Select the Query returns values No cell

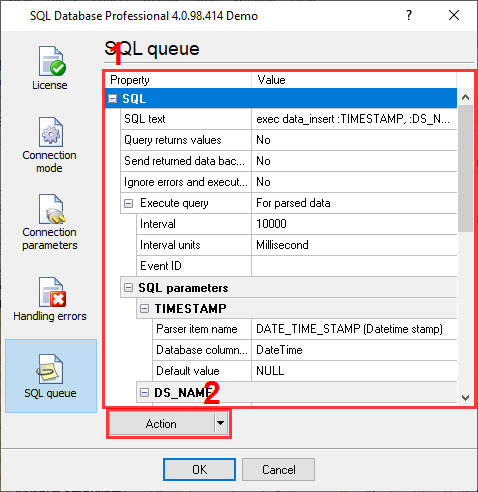pos(354,140)
